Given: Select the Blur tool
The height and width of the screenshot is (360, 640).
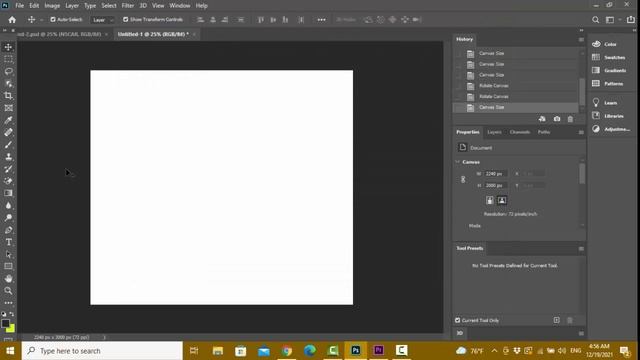Looking at the screenshot, I should click(x=8, y=205).
